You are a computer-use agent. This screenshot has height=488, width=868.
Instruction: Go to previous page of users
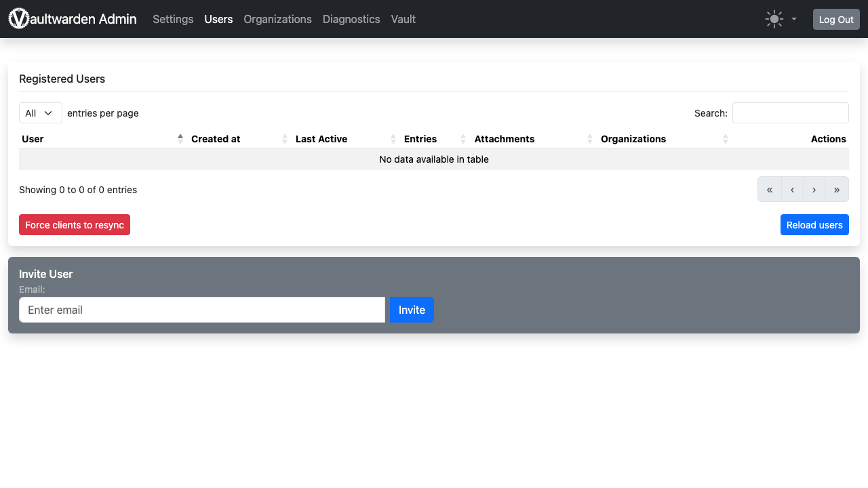792,190
